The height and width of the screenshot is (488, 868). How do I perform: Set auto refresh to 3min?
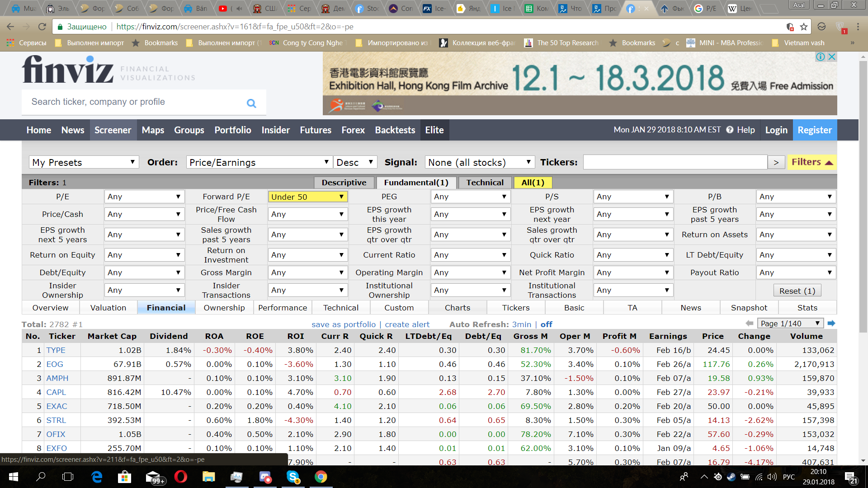(521, 324)
